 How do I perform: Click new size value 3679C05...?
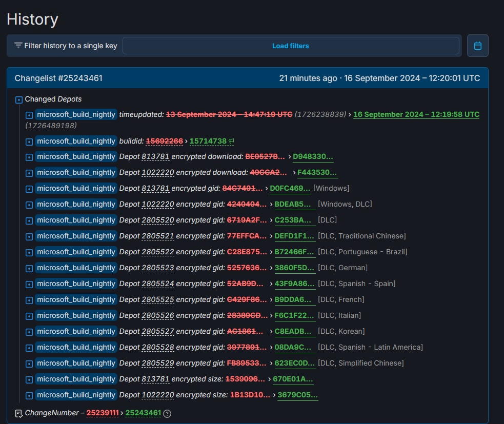pyautogui.click(x=298, y=395)
